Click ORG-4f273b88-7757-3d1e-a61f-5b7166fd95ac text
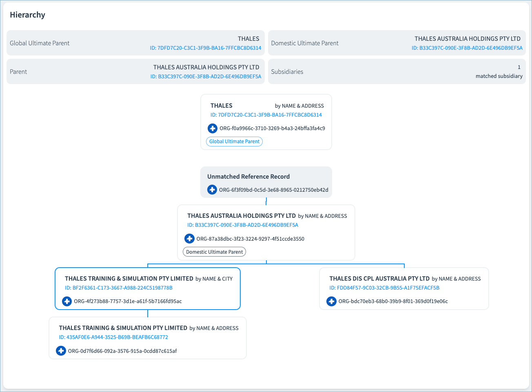 128,301
